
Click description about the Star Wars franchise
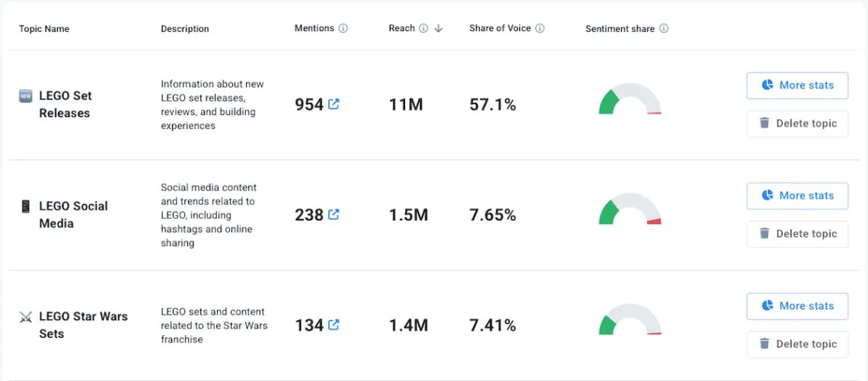214,325
